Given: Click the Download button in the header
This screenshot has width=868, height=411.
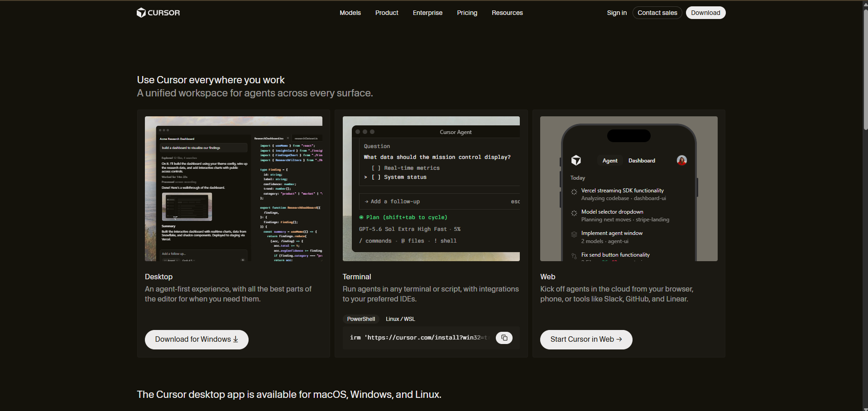Looking at the screenshot, I should point(705,13).
